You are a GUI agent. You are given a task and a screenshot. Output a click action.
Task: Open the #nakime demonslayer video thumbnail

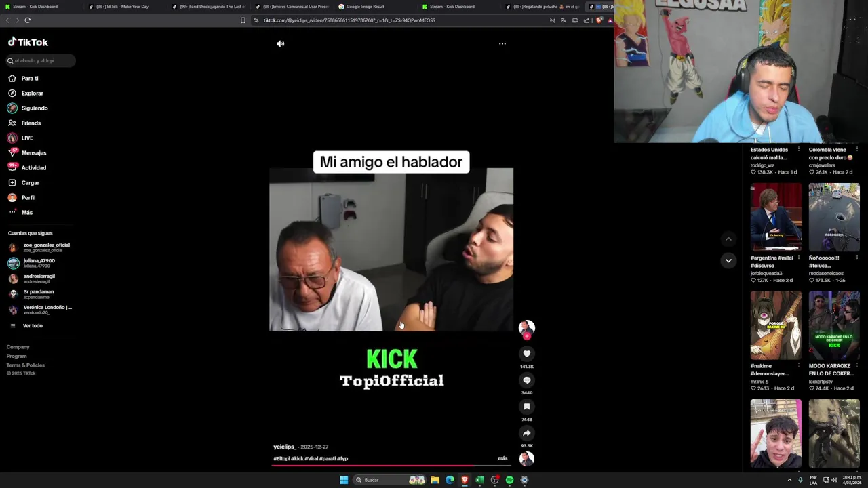776,325
